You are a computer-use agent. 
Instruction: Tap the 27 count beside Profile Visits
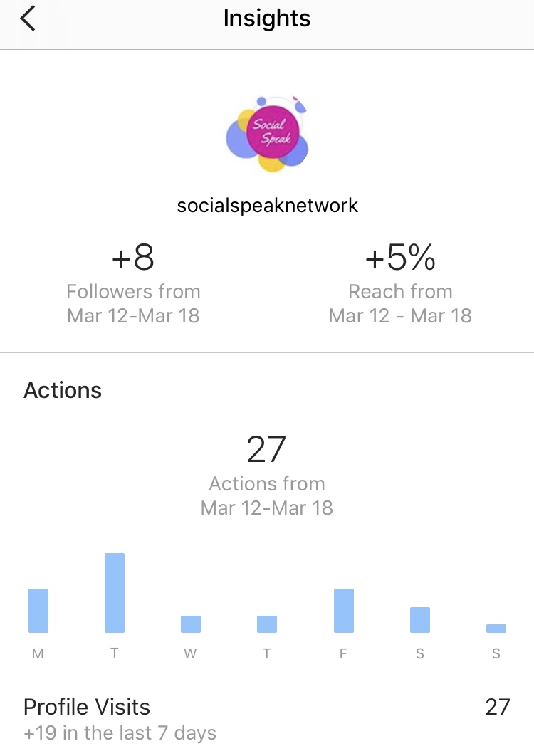point(498,707)
